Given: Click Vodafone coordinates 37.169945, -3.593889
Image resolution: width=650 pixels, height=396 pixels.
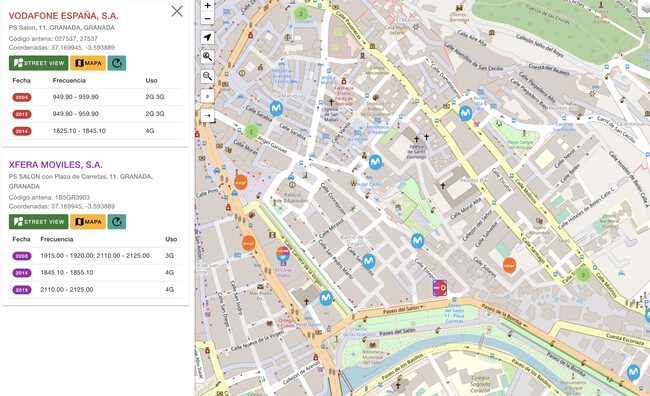Looking at the screenshot, I should click(x=62, y=48).
